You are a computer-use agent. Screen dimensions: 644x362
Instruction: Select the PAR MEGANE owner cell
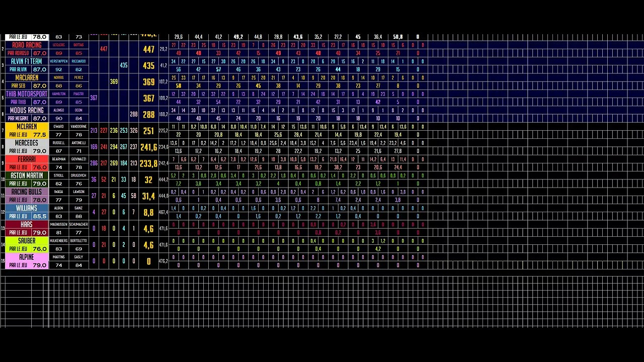point(18,118)
